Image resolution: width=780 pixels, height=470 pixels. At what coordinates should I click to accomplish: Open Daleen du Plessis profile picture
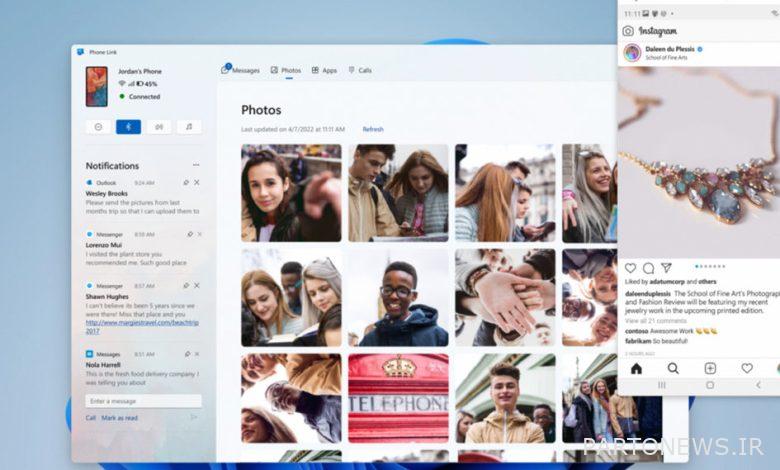(632, 52)
